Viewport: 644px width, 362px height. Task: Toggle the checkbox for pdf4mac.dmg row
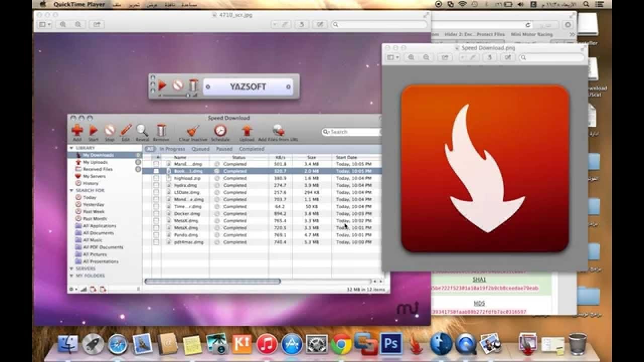(156, 242)
